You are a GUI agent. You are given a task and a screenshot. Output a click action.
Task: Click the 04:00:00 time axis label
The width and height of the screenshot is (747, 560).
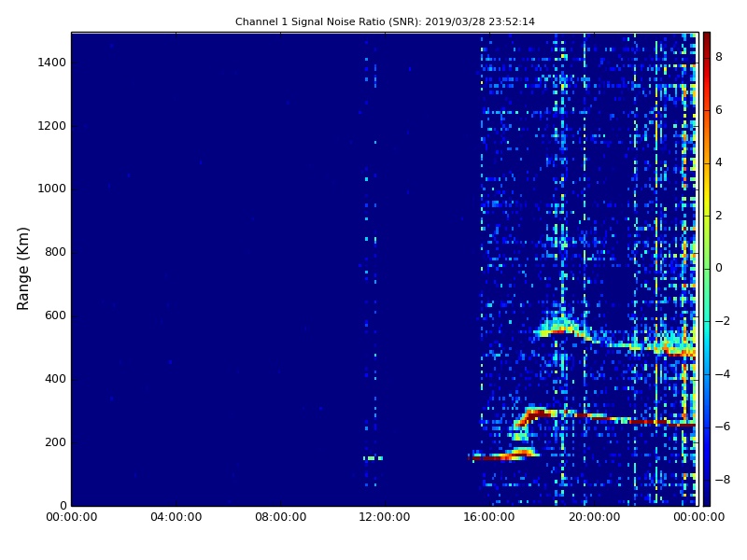click(x=176, y=517)
